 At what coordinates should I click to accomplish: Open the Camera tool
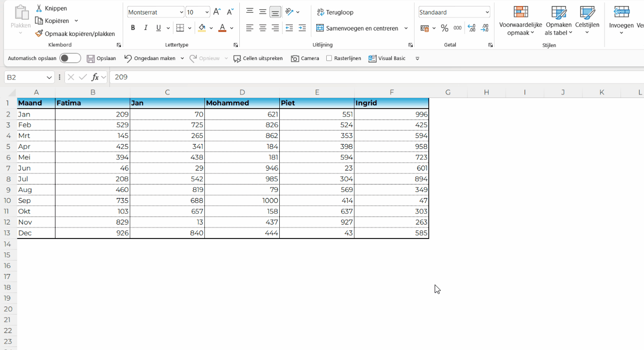coord(305,58)
